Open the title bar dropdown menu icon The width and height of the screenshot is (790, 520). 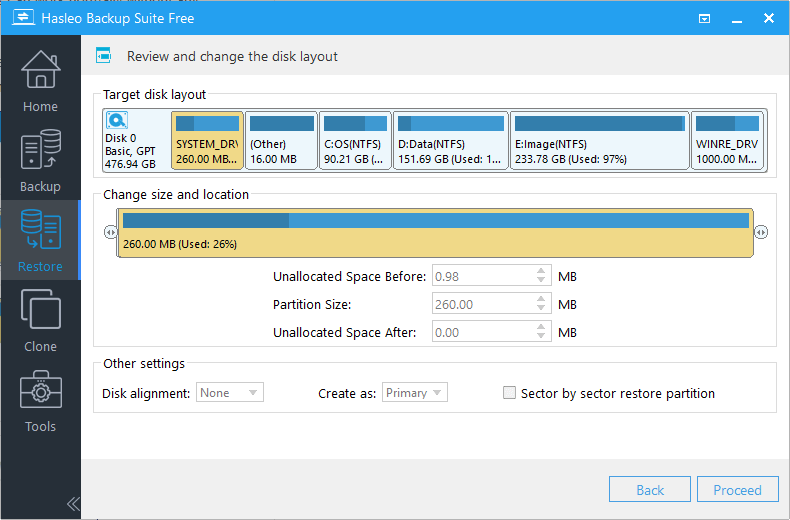coord(705,18)
